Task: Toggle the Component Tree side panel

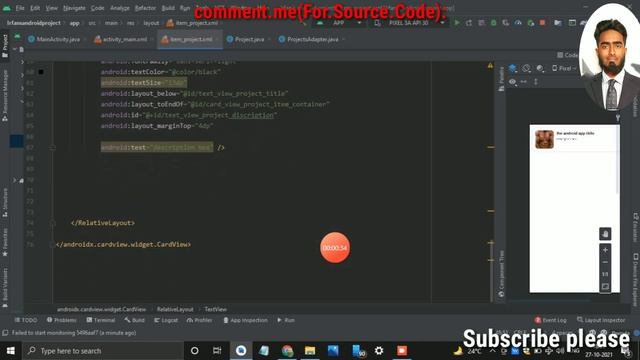Action: (501, 273)
